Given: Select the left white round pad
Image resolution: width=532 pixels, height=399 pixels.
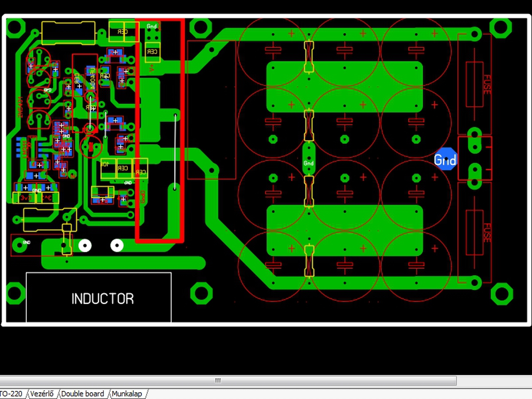Looking at the screenshot, I should [x=85, y=246].
